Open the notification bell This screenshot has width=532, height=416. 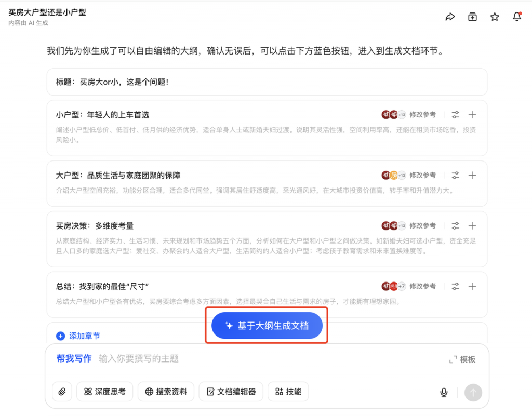[x=517, y=16]
